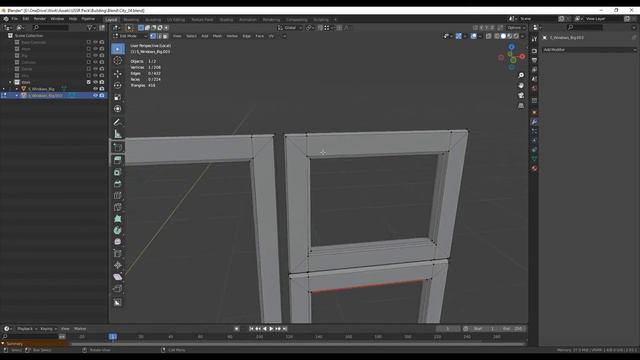Pick the Shear tool

[118, 277]
